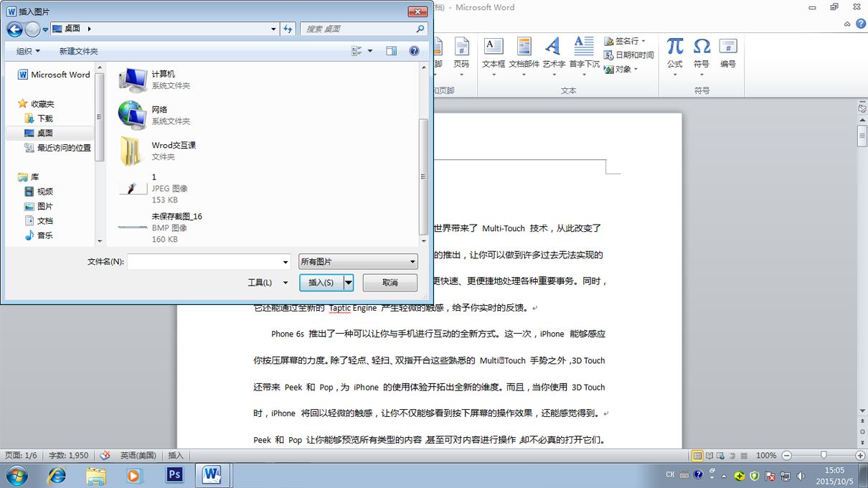
Task: Click the 取消 button
Action: pos(390,283)
